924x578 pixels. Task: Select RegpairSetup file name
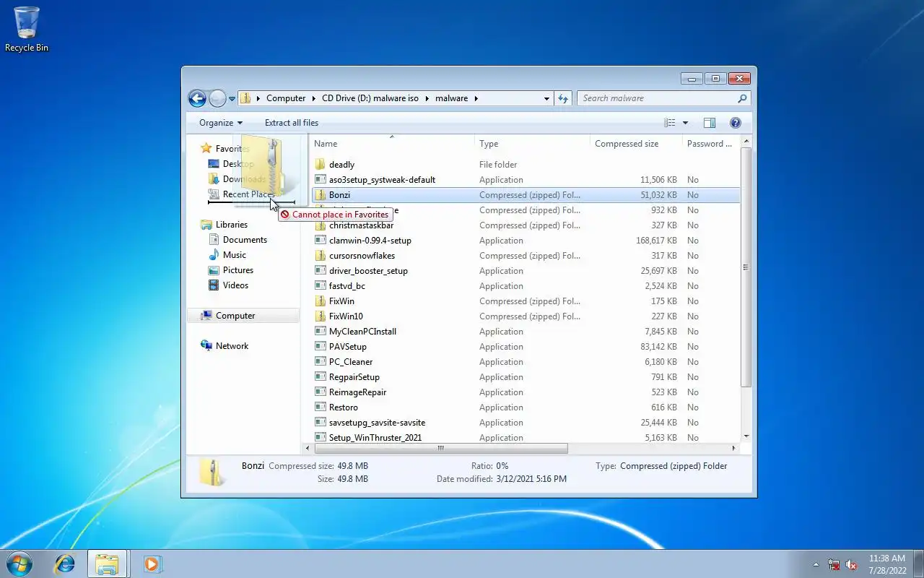[x=354, y=377]
